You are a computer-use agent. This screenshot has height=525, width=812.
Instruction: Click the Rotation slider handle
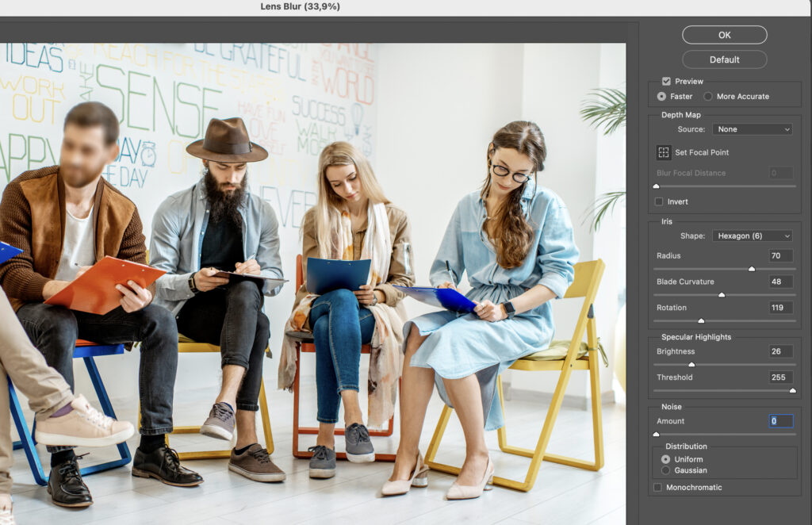[x=701, y=320]
